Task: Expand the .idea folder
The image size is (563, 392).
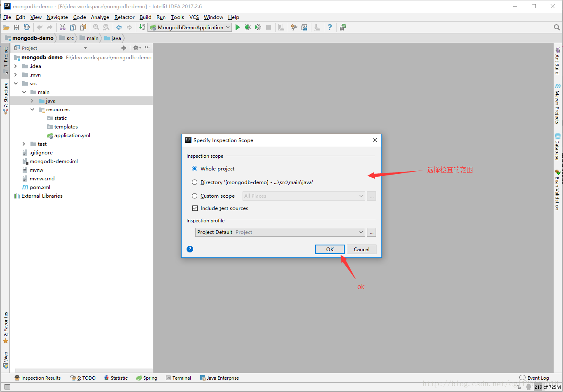Action: tap(16, 66)
